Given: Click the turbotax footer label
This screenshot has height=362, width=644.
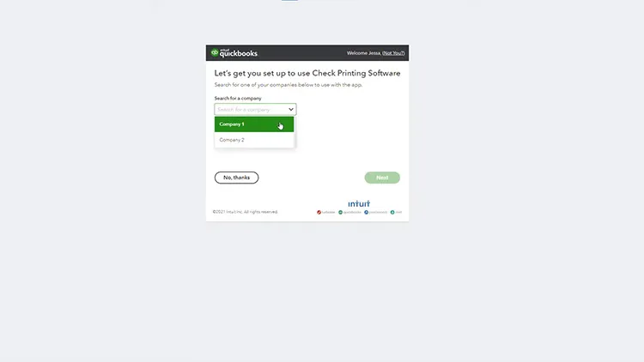Looking at the screenshot, I should [x=329, y=212].
